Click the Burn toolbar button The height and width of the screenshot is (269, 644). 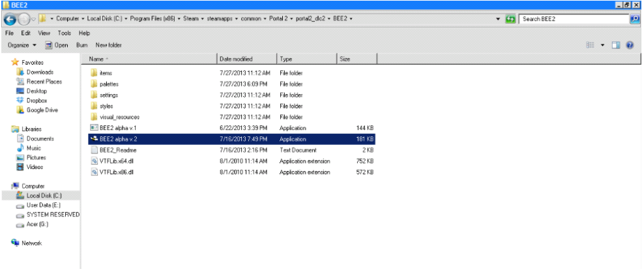[x=82, y=45]
